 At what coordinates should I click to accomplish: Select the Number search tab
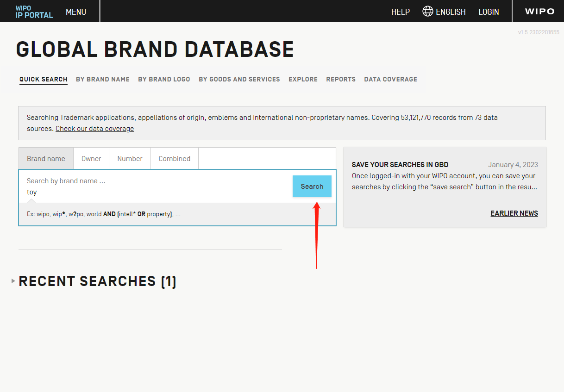coord(130,158)
